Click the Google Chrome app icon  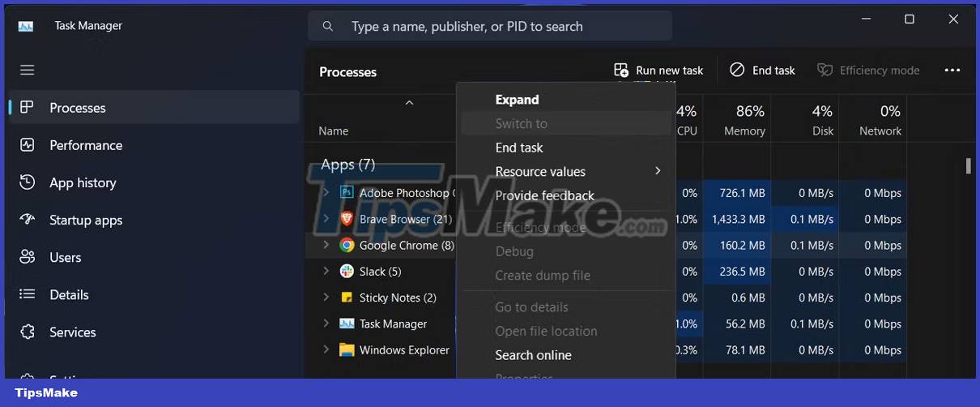tap(347, 245)
